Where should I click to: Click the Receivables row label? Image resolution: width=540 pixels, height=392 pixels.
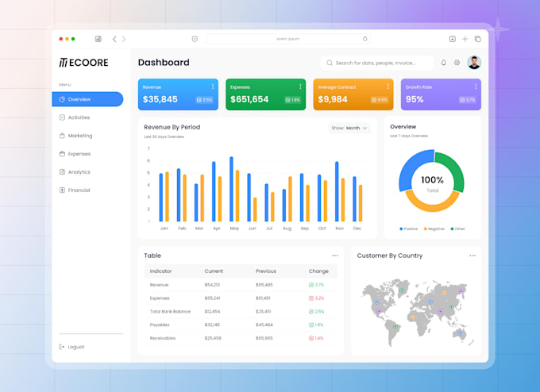click(163, 338)
